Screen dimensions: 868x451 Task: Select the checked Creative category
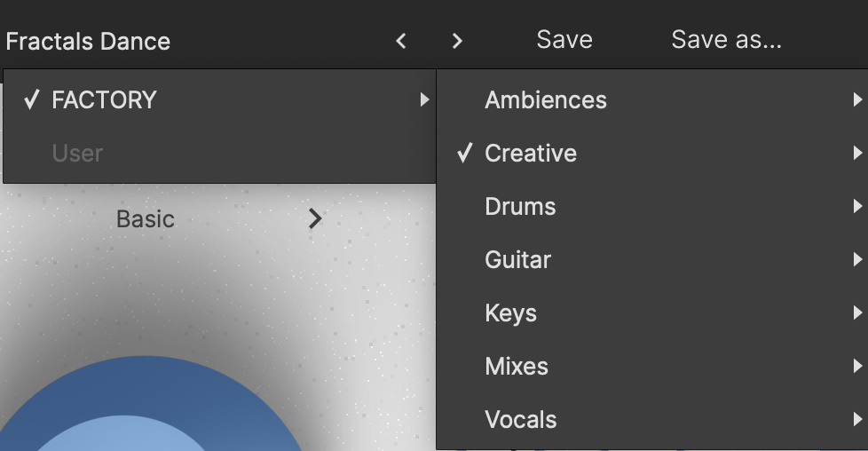tap(531, 154)
